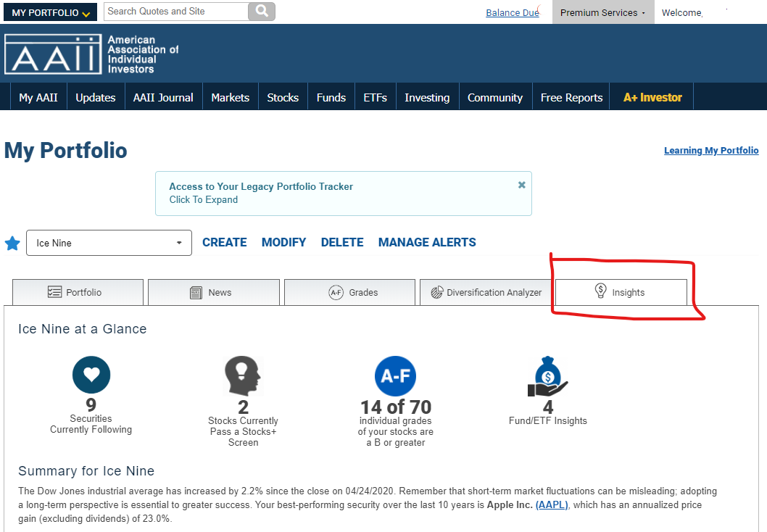The image size is (767, 532).
Task: Click MANAGE ALERTS
Action: coord(427,243)
